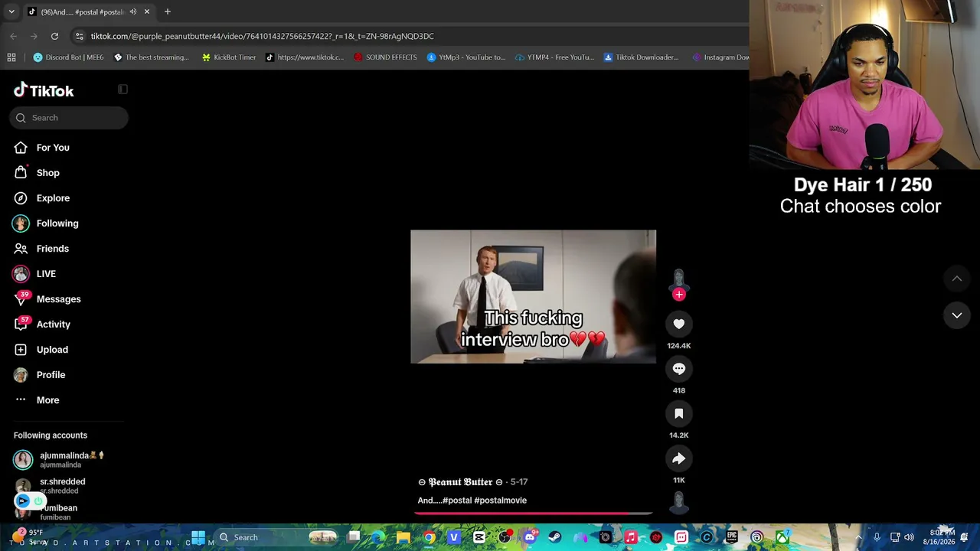
Task: Open the sound disc avatar
Action: coord(679,502)
